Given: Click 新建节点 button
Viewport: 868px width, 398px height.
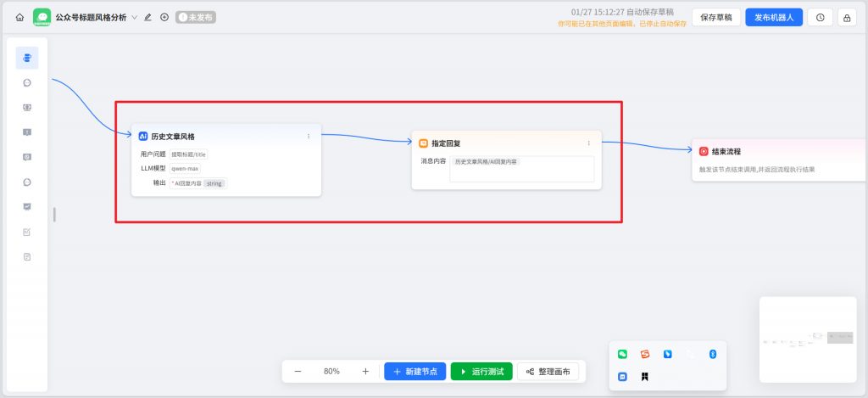Looking at the screenshot, I should (415, 372).
